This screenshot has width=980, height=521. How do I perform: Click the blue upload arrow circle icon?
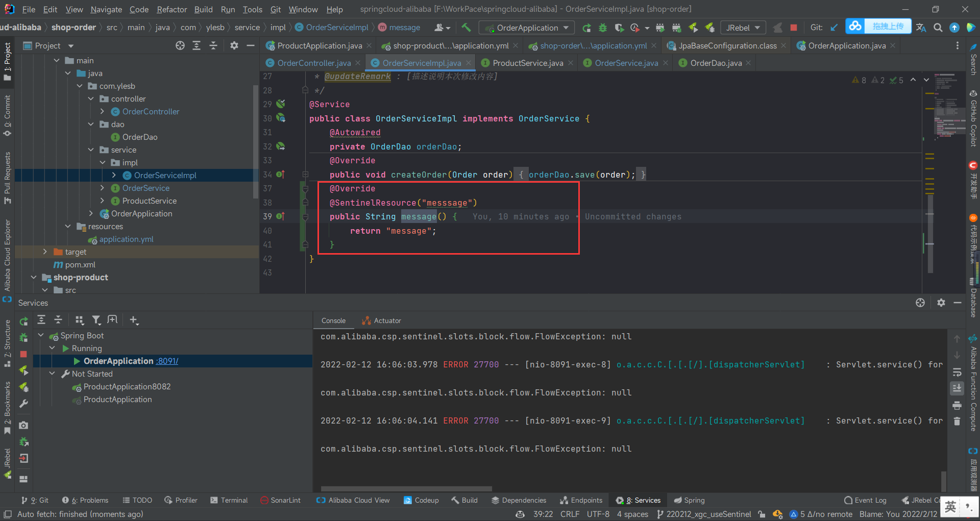(954, 28)
